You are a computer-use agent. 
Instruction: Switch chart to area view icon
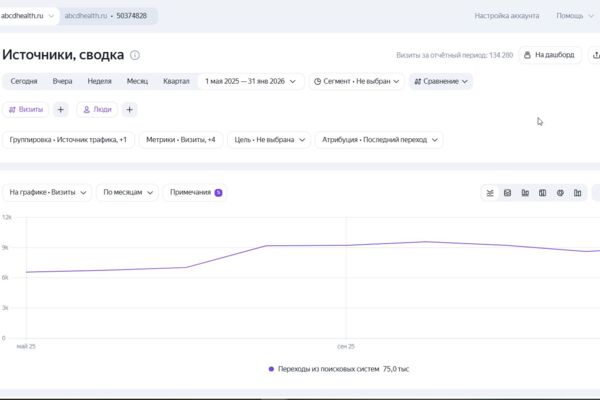[x=507, y=193]
